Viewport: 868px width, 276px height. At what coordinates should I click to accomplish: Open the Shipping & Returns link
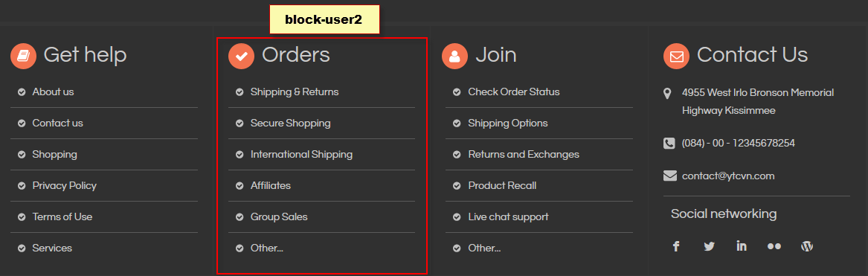click(x=295, y=92)
